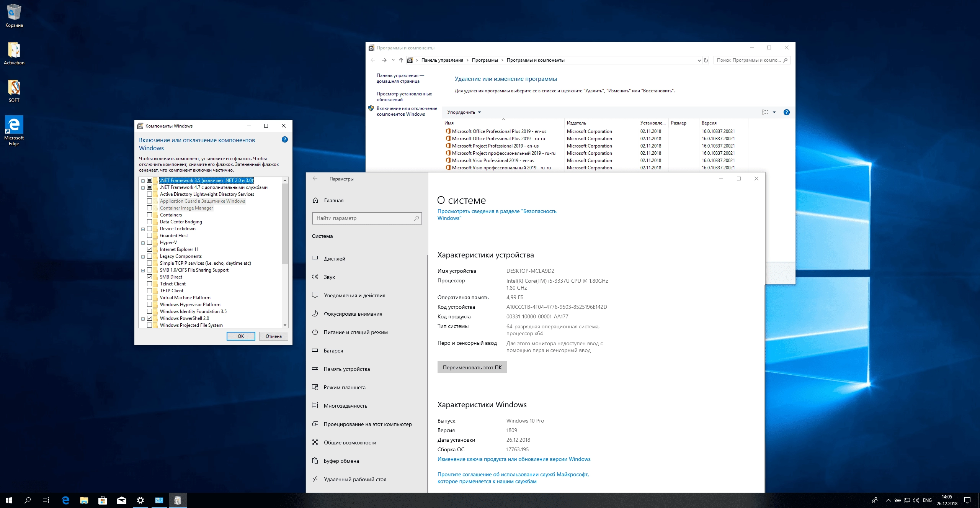980x508 pixels.
Task: Open Питание и спящий режим settings
Action: click(366, 332)
